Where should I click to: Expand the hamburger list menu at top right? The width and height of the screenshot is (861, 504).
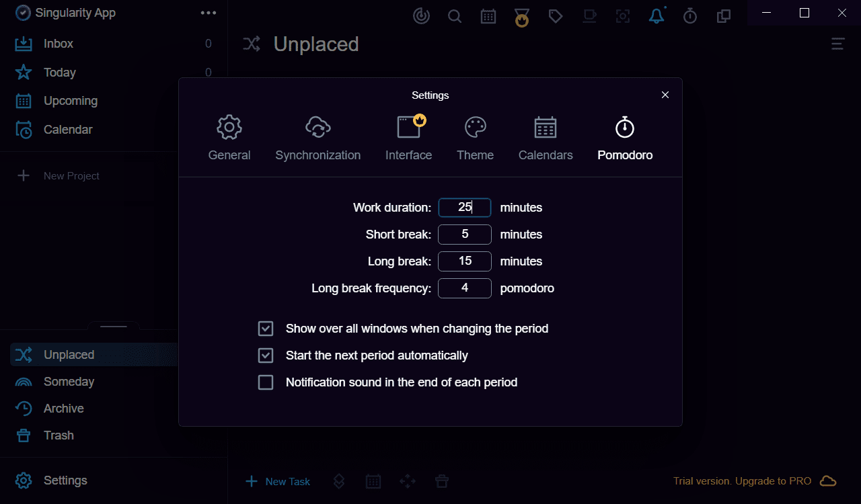837,44
